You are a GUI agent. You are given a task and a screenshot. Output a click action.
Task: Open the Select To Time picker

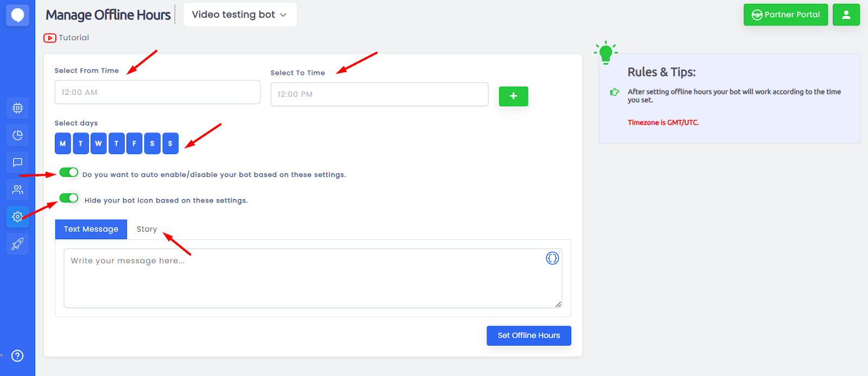pos(379,94)
